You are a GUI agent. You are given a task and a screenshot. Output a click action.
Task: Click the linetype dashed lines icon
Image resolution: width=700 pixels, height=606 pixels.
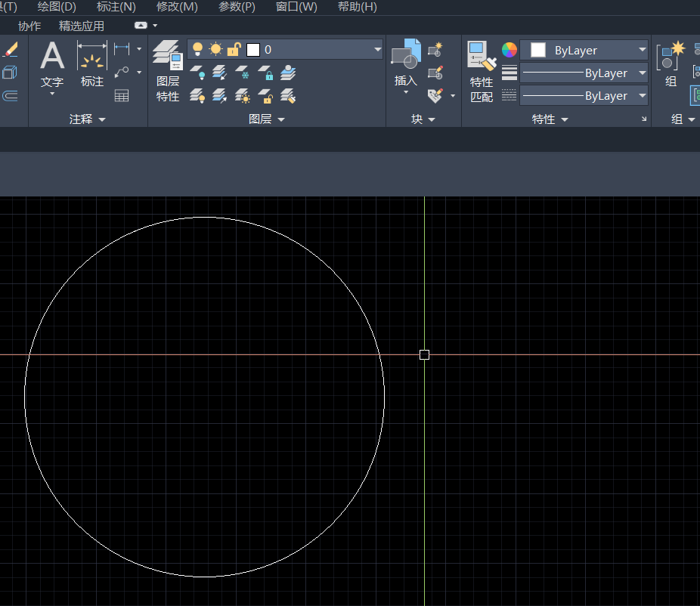tap(510, 95)
